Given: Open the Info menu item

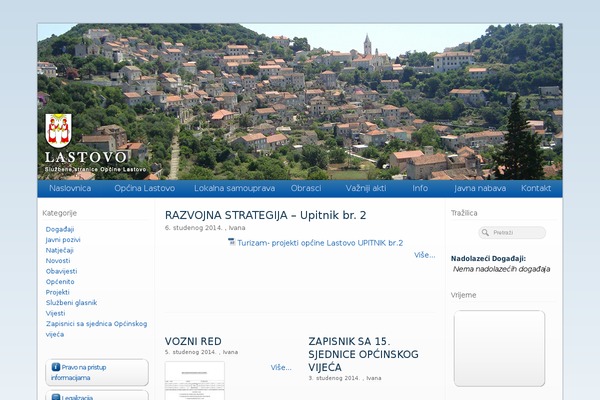Looking at the screenshot, I should pyautogui.click(x=420, y=188).
